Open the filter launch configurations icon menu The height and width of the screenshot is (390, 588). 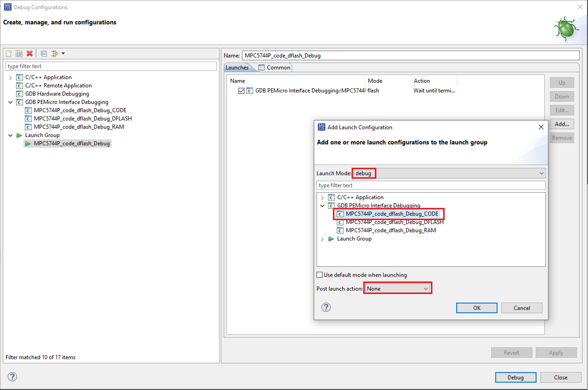[x=63, y=54]
